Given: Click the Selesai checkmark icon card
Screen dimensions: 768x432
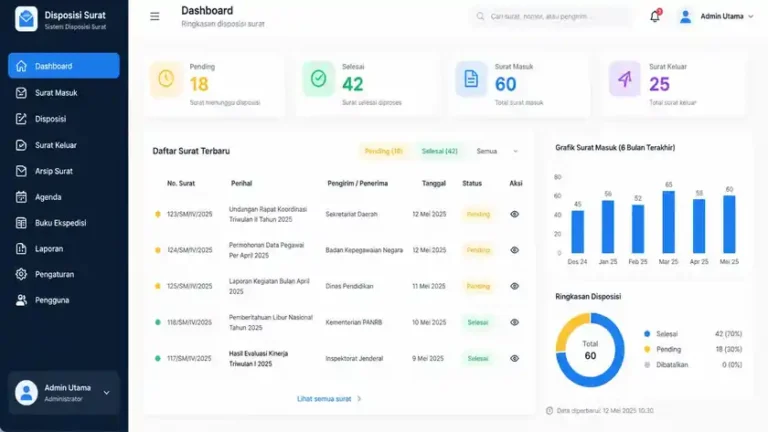Looking at the screenshot, I should [x=318, y=79].
